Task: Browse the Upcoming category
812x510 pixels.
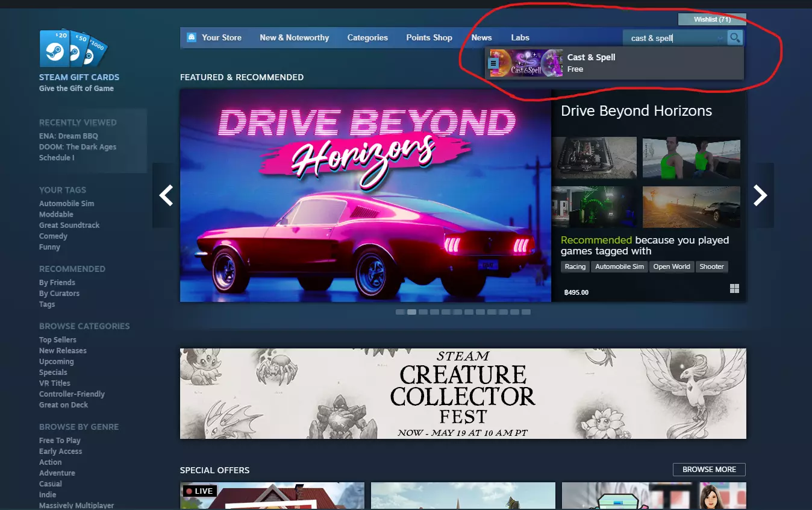Action: point(56,362)
